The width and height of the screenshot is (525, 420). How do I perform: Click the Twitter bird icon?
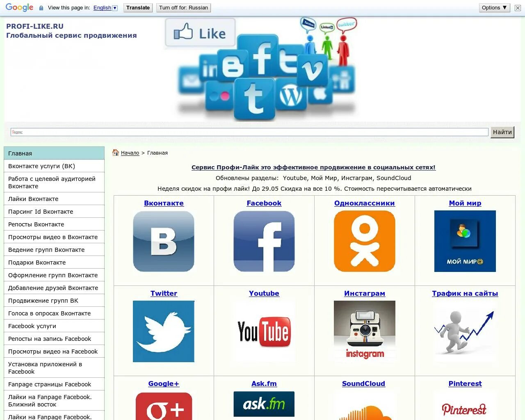164,331
